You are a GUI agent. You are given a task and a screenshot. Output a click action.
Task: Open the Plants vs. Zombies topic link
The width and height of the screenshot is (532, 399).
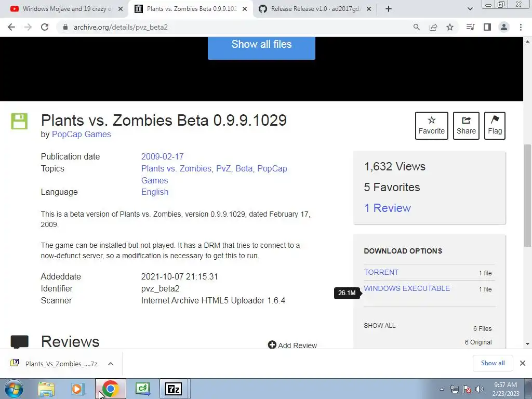tap(176, 168)
